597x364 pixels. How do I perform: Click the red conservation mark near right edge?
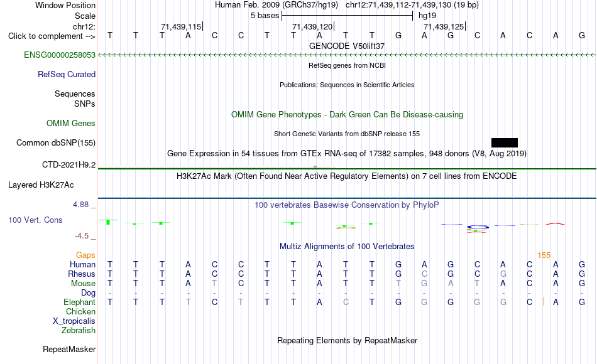pyautogui.click(x=555, y=223)
